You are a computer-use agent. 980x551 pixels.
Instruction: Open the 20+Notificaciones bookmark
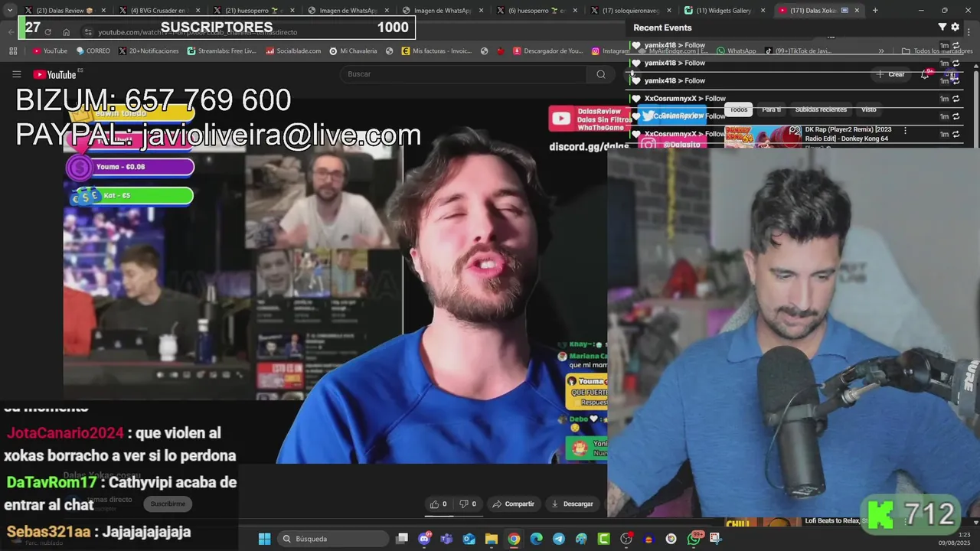tap(149, 51)
